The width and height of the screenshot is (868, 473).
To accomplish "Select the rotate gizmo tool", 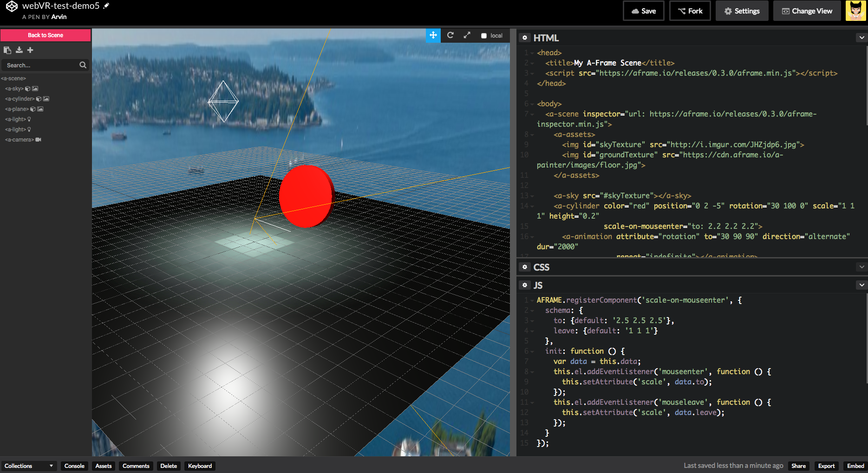I will pyautogui.click(x=450, y=35).
